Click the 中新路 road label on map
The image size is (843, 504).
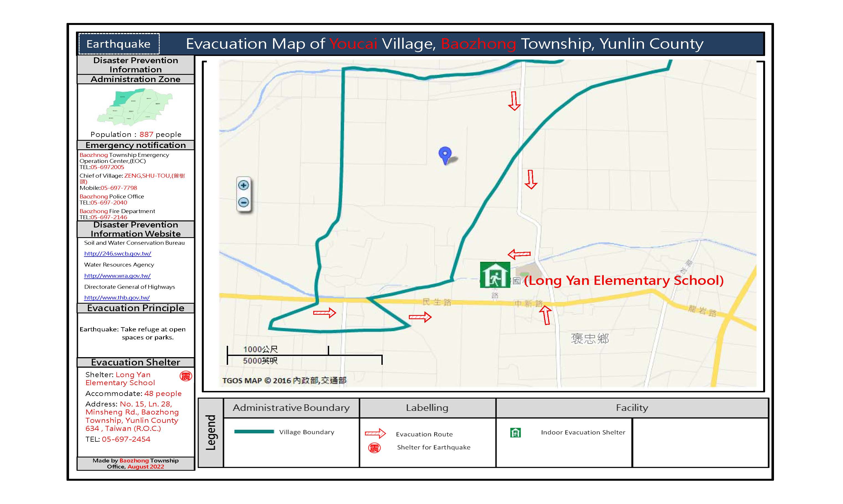point(529,304)
